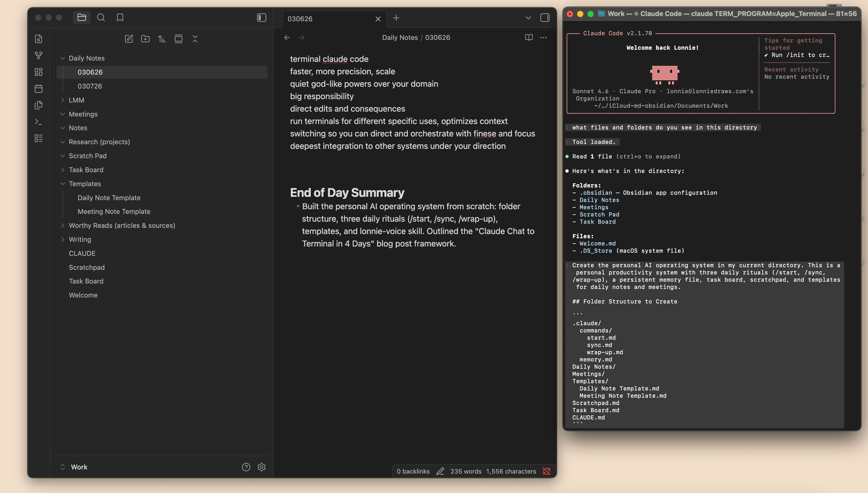Image resolution: width=868 pixels, height=493 pixels.
Task: Navigate back arrow in note header
Action: pos(287,38)
